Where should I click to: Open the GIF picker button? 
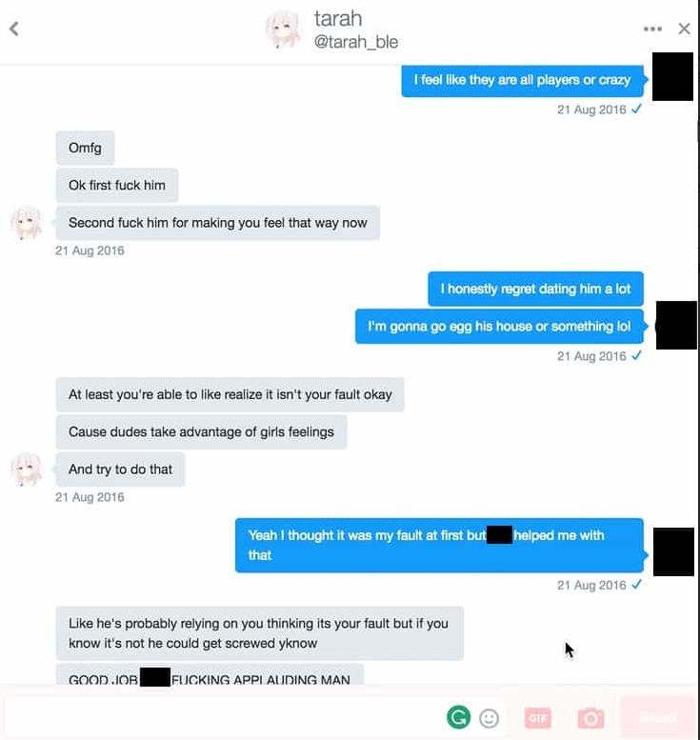tap(537, 718)
